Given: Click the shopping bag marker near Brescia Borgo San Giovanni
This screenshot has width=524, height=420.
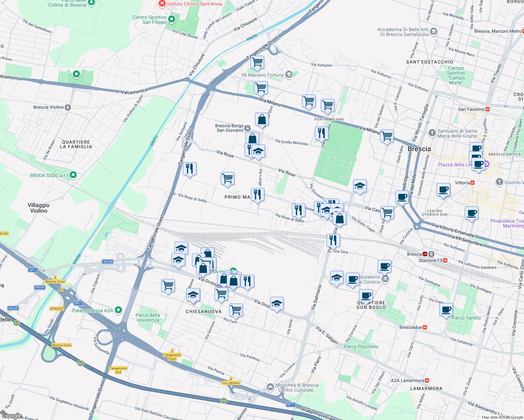Looking at the screenshot, I should pyautogui.click(x=252, y=138).
